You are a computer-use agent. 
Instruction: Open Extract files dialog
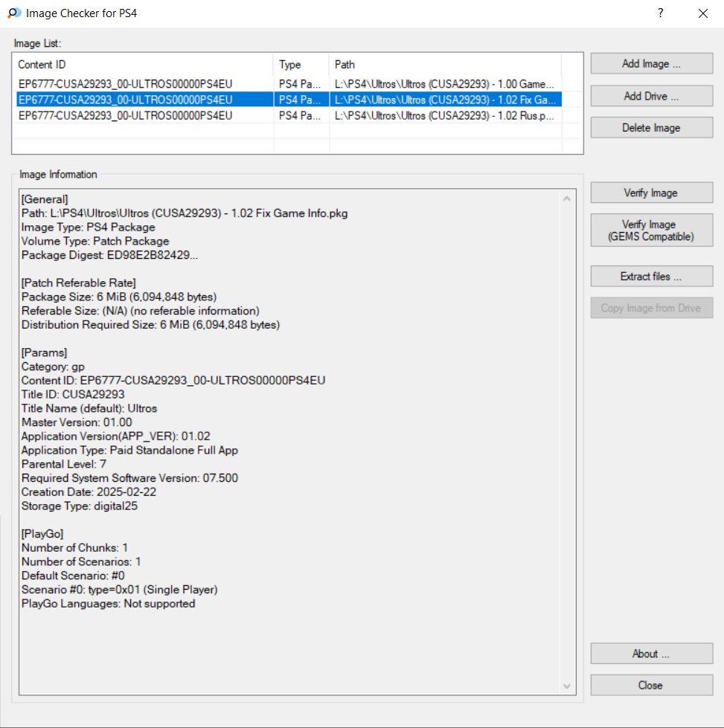click(x=652, y=276)
